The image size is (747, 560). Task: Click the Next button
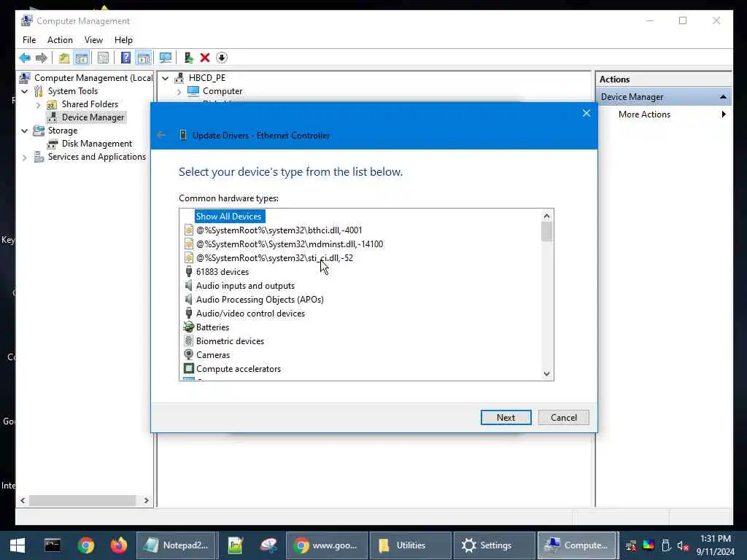[x=506, y=418]
